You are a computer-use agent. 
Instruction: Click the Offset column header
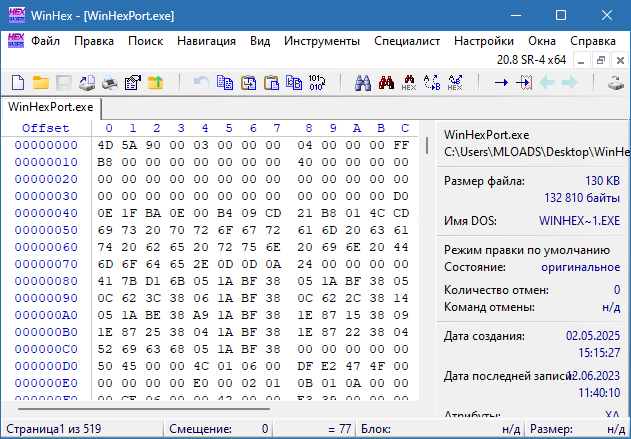[x=45, y=128]
